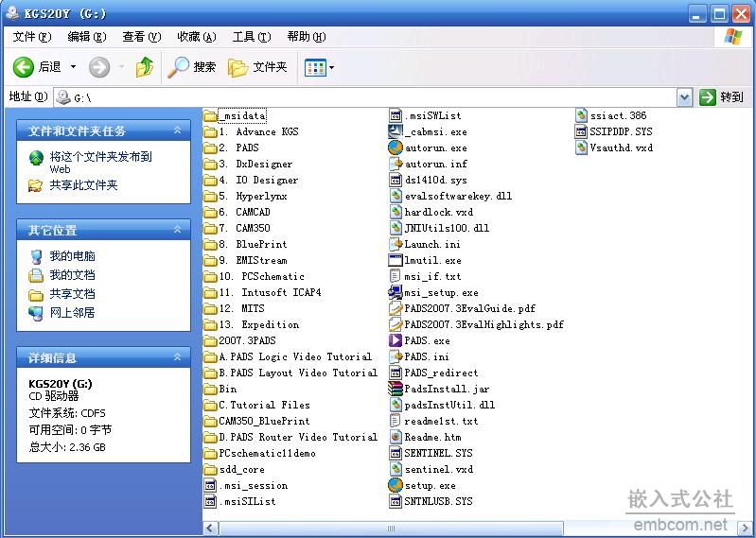Select the PadsInstall.jar archive icon
This screenshot has width=756, height=538.
tap(396, 389)
